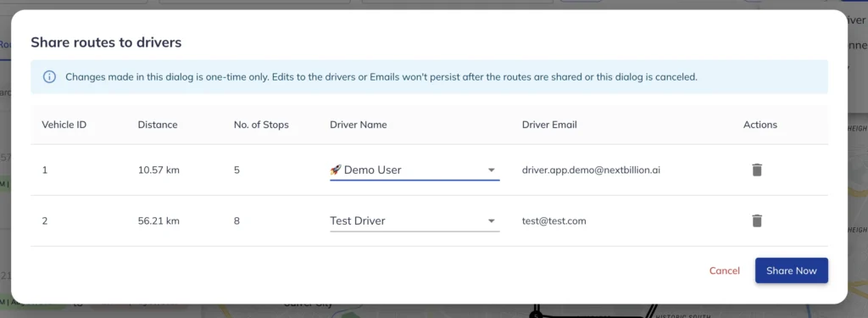Click the Share routes to drivers title
Image resolution: width=868 pixels, height=318 pixels.
tap(106, 42)
